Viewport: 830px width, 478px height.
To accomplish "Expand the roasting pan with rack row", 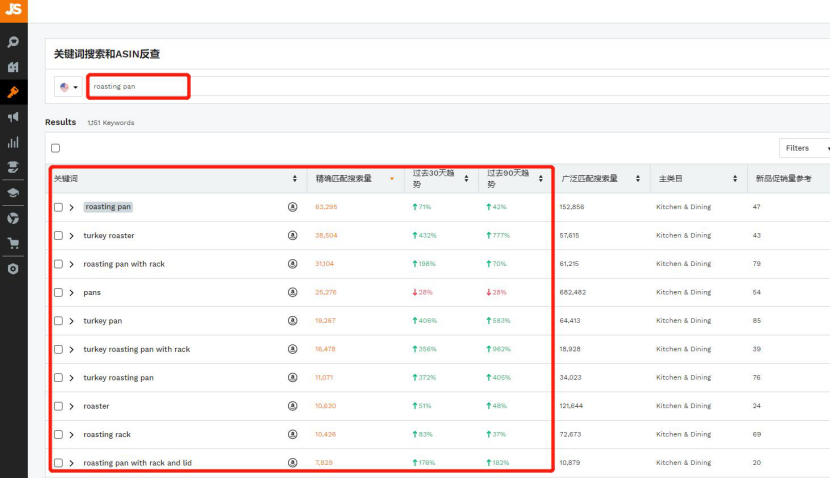I will point(72,264).
